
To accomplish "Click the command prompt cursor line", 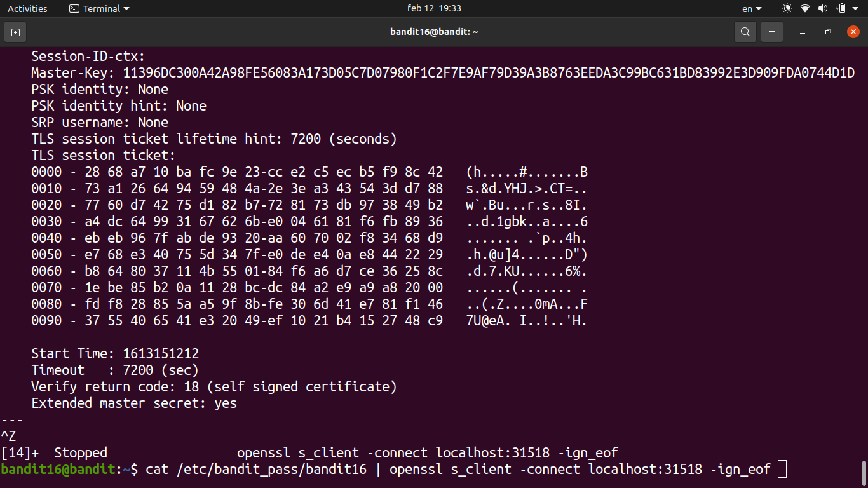I will click(x=458, y=470).
